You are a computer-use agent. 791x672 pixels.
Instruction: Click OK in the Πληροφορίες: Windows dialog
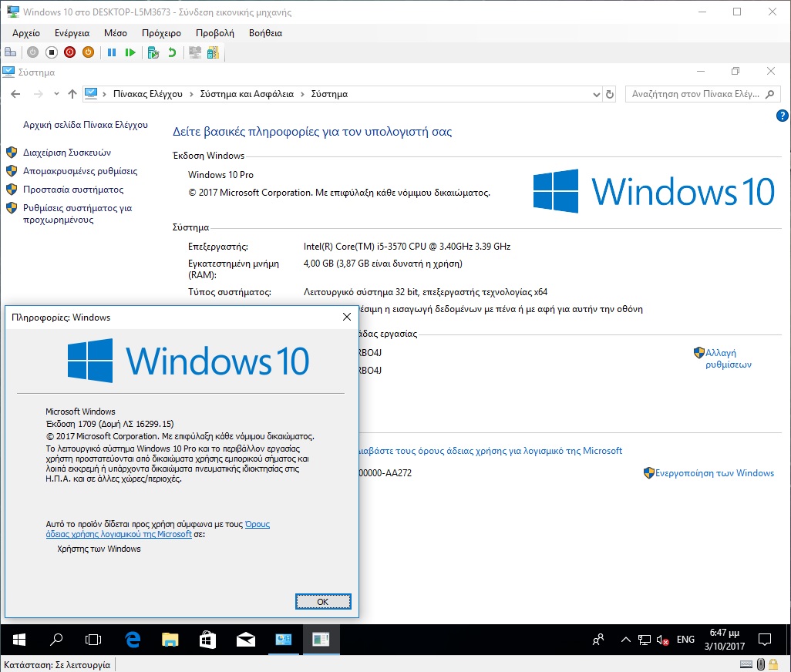[323, 601]
